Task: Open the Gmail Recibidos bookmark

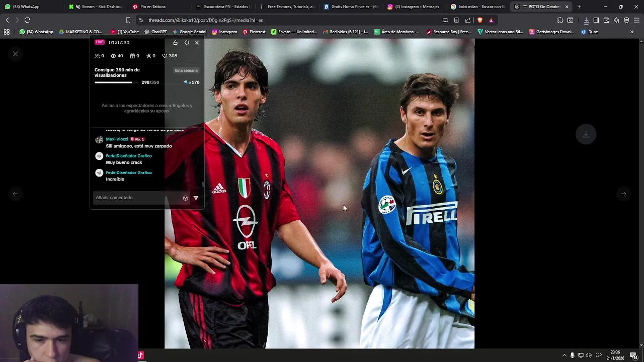Action: coord(346,32)
